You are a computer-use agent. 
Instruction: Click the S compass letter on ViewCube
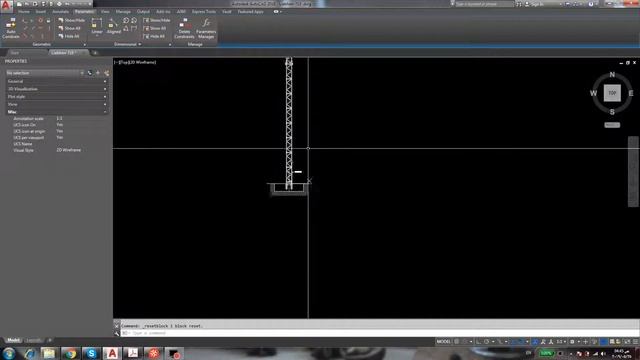[612, 112]
